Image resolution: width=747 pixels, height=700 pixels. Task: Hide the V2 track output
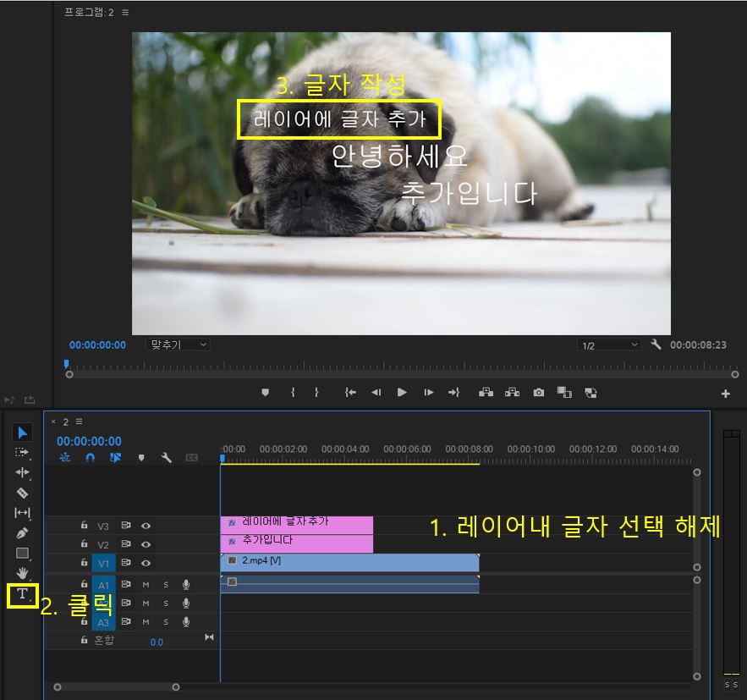pyautogui.click(x=146, y=544)
